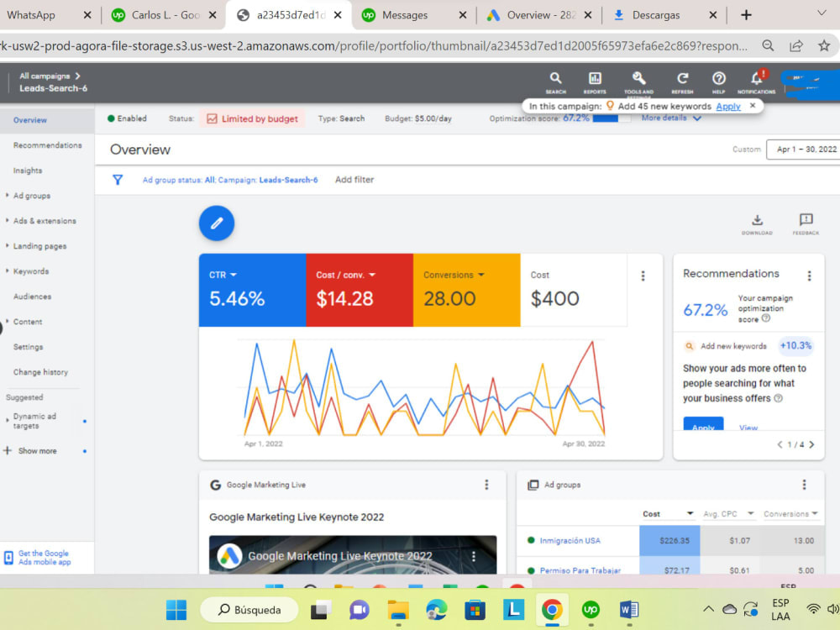
Task: Switch to the Descargas browser tab
Action: point(656,15)
